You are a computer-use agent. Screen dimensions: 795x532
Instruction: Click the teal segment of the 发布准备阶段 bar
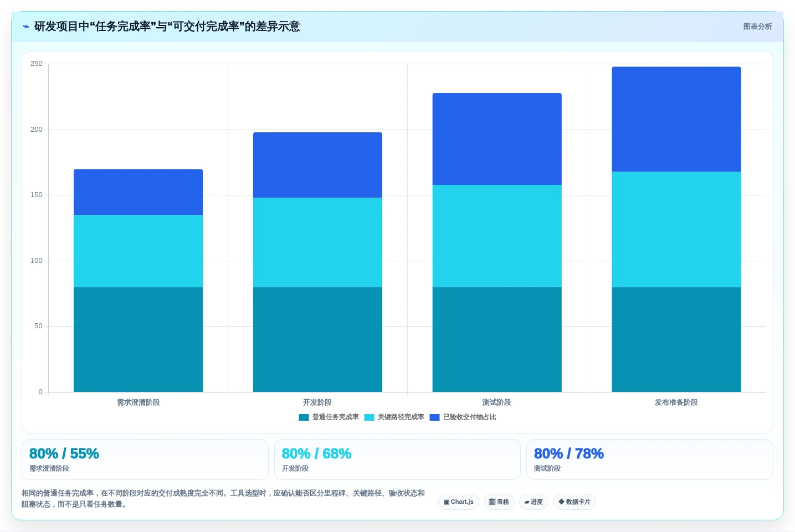point(676,340)
